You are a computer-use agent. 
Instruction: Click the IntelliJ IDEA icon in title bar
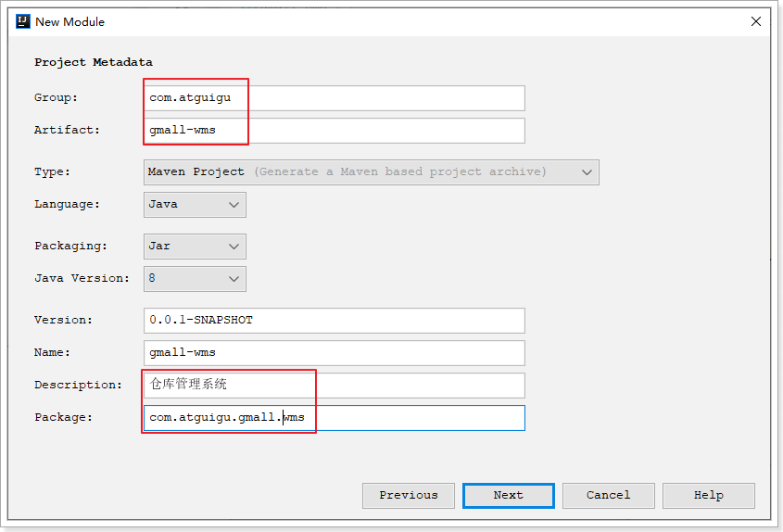pyautogui.click(x=23, y=21)
